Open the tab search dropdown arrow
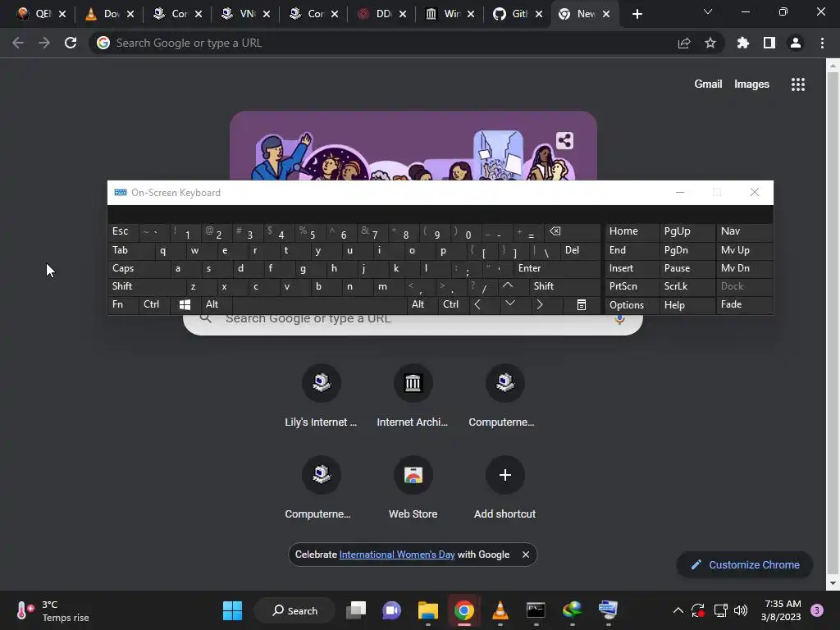The image size is (840, 630). 708,11
